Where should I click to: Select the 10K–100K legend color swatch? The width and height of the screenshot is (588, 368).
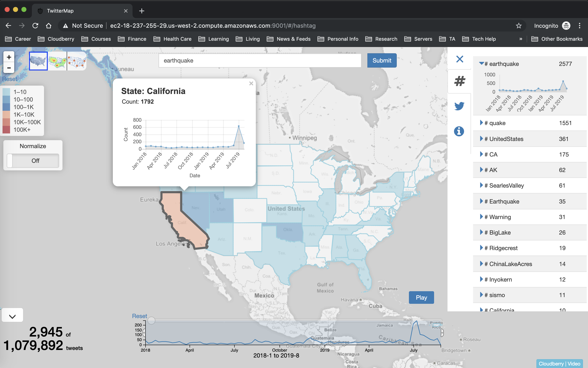6,122
